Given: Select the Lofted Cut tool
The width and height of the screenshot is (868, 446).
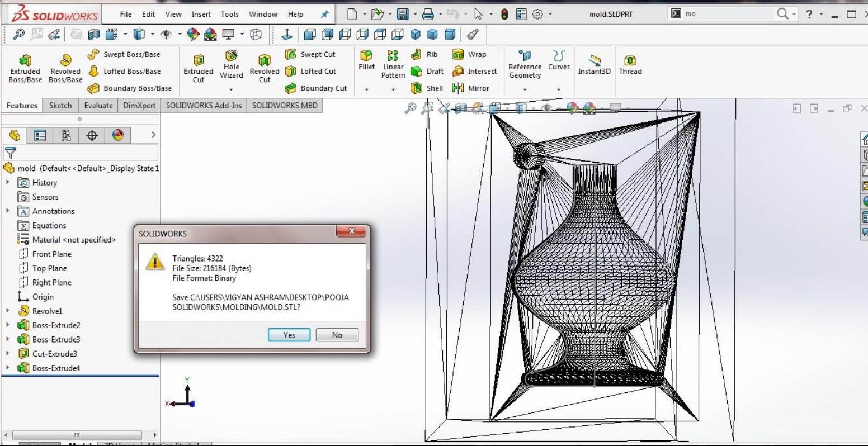Looking at the screenshot, I should tap(310, 71).
